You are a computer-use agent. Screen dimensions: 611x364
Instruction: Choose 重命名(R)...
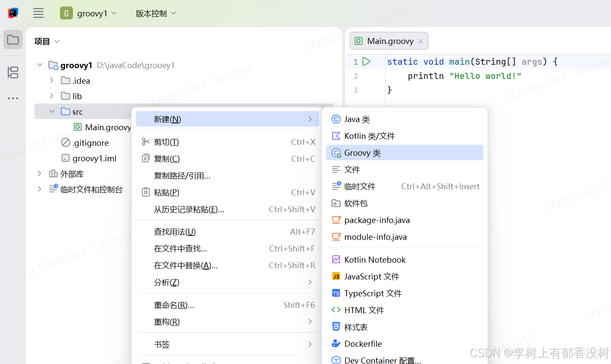227,305
